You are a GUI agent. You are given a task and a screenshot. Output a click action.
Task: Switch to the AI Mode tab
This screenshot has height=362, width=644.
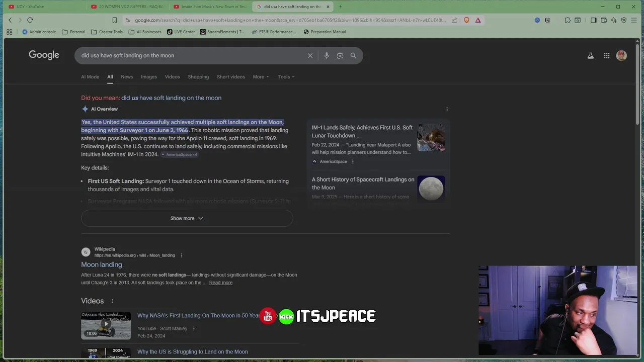click(90, 77)
